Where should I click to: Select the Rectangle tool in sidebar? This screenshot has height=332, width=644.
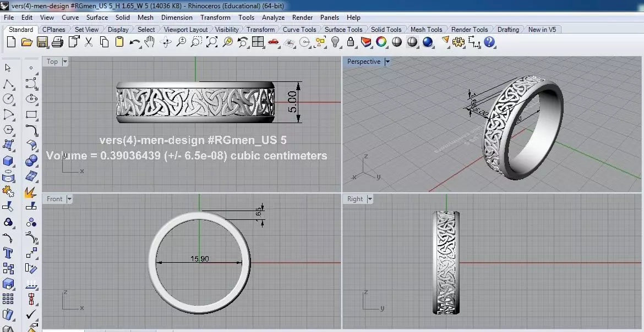[x=31, y=114]
